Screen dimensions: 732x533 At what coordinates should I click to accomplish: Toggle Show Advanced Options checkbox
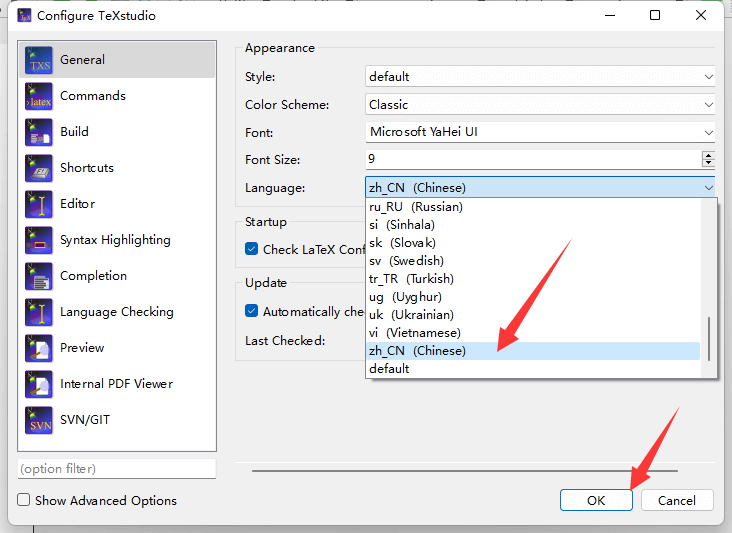tap(23, 500)
